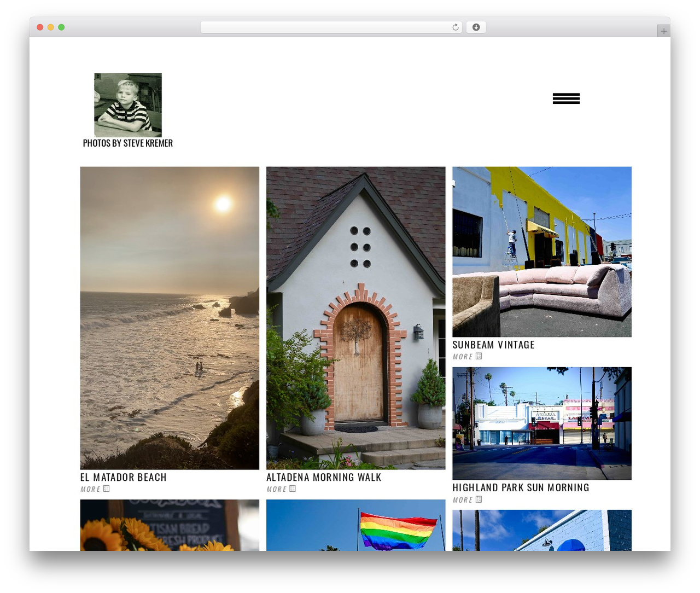The image size is (700, 593).
Task: Click More under Sunbeam Vintage
Action: (462, 357)
